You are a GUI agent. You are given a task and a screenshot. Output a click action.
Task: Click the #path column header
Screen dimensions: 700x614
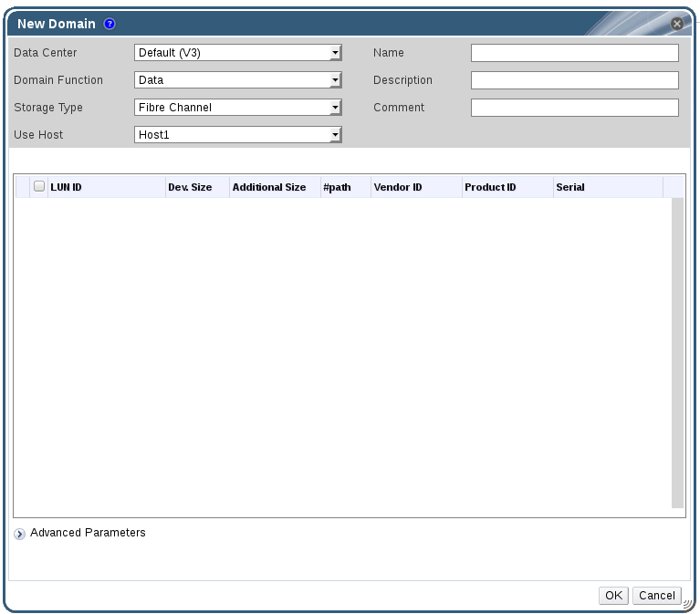(x=345, y=187)
